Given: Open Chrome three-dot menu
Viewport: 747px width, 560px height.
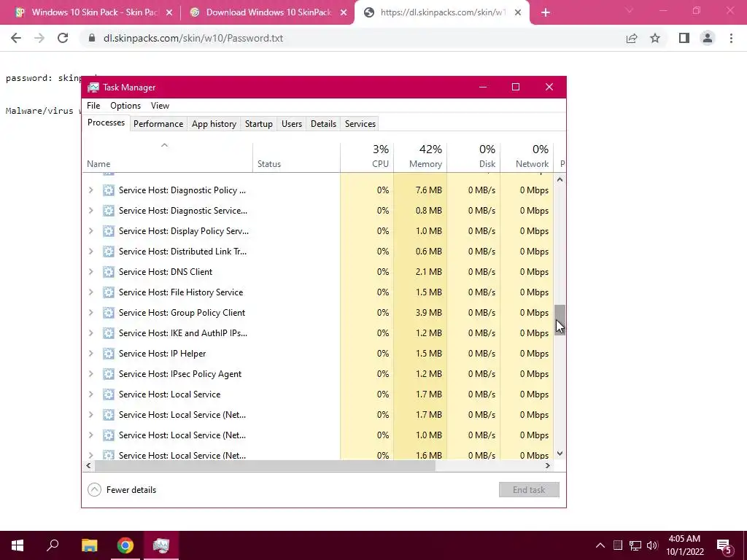Looking at the screenshot, I should tap(731, 38).
